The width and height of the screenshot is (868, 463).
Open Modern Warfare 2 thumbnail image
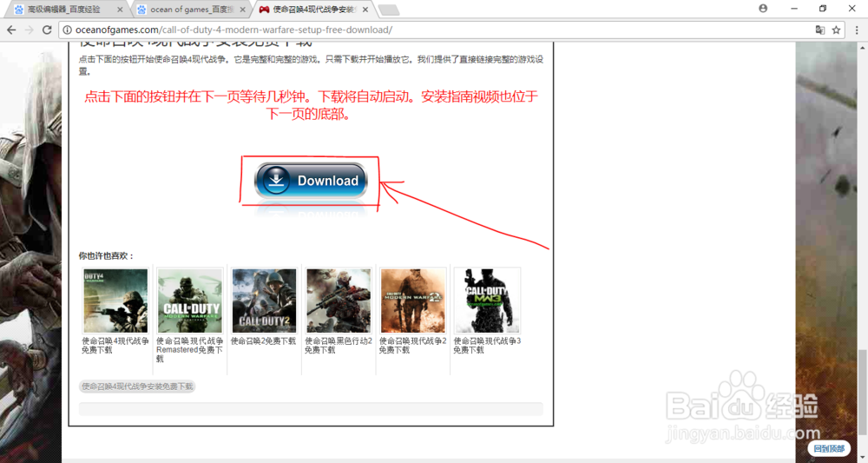[x=413, y=301]
